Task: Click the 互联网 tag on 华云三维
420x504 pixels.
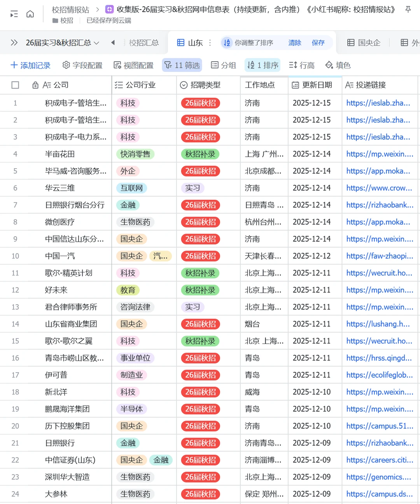Action: [131, 188]
